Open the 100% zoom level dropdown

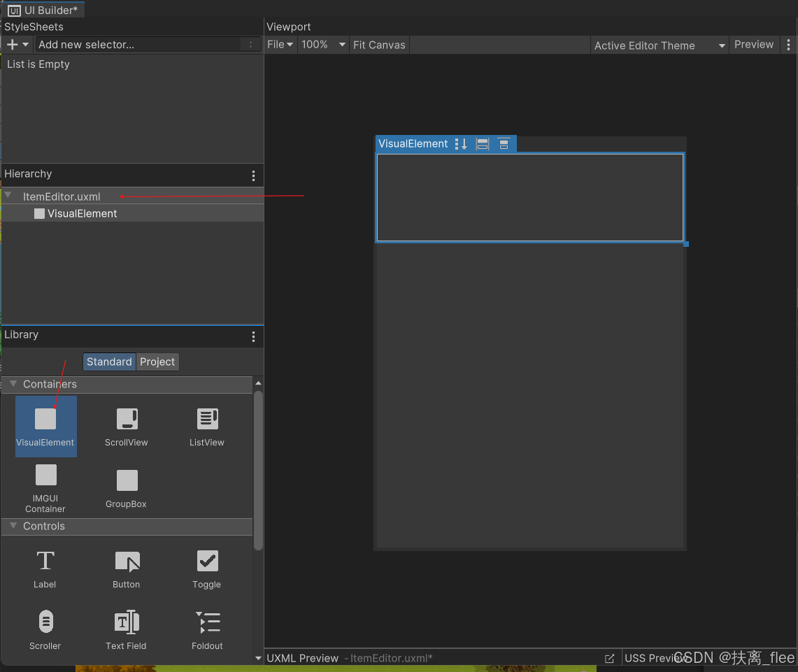pos(323,44)
